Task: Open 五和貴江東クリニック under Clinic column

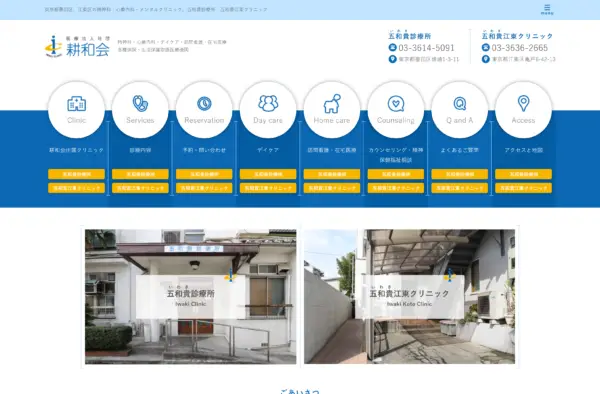Action: (x=77, y=188)
